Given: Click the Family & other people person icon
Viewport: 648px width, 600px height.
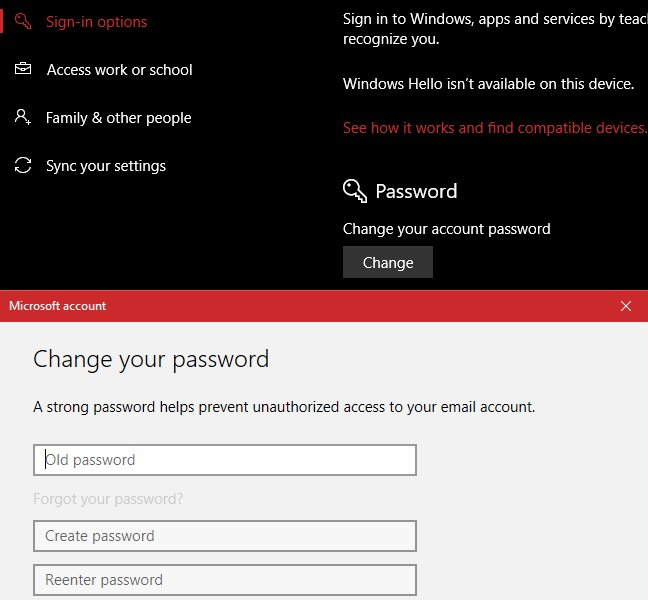Looking at the screenshot, I should click(22, 118).
